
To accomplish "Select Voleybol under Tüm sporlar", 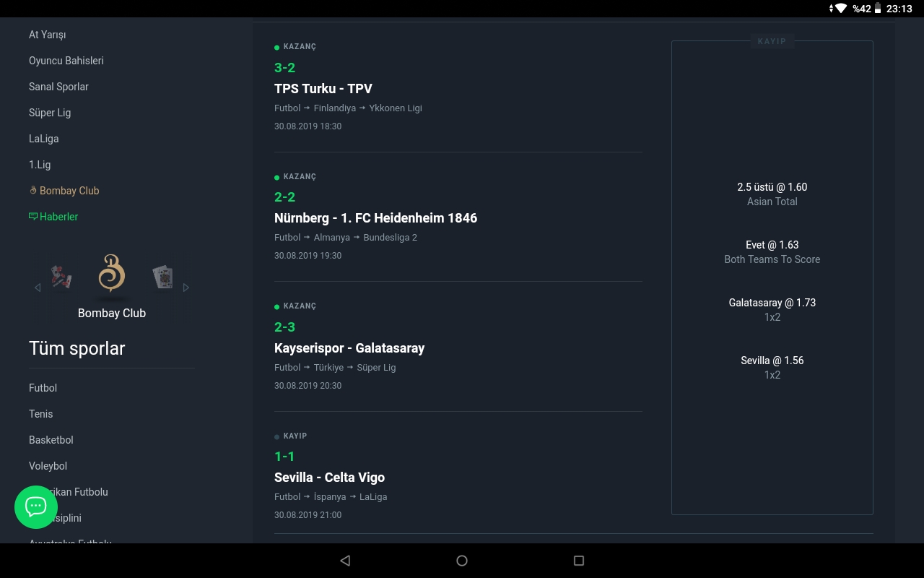I will click(x=48, y=466).
